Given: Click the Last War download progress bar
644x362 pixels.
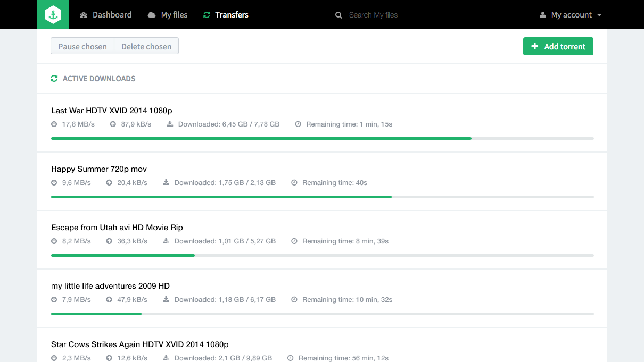Looking at the screenshot, I should point(322,139).
